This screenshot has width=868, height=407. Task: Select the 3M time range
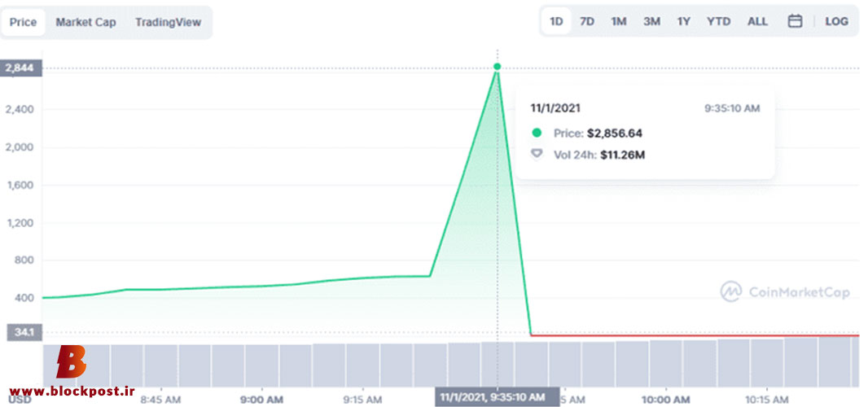coord(651,22)
